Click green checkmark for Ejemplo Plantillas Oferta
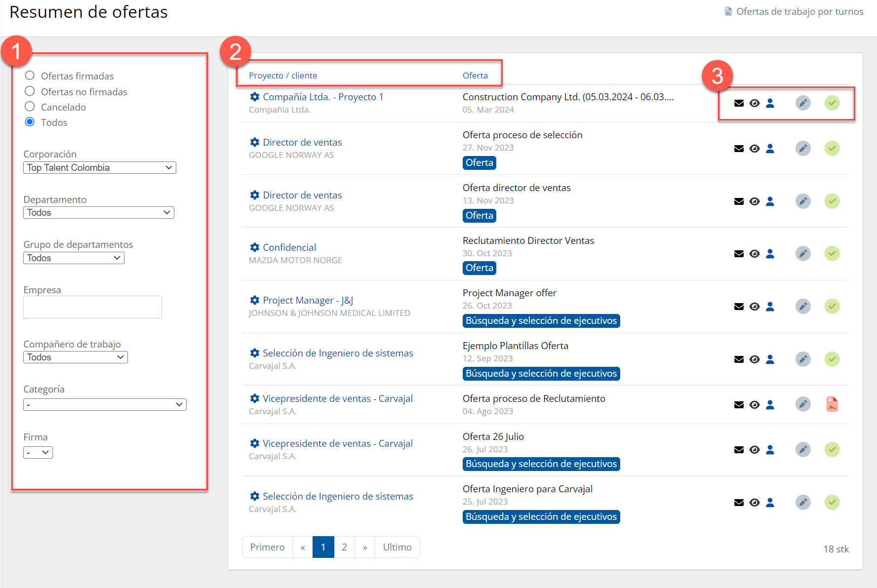Image resolution: width=877 pixels, height=588 pixels. (x=832, y=359)
